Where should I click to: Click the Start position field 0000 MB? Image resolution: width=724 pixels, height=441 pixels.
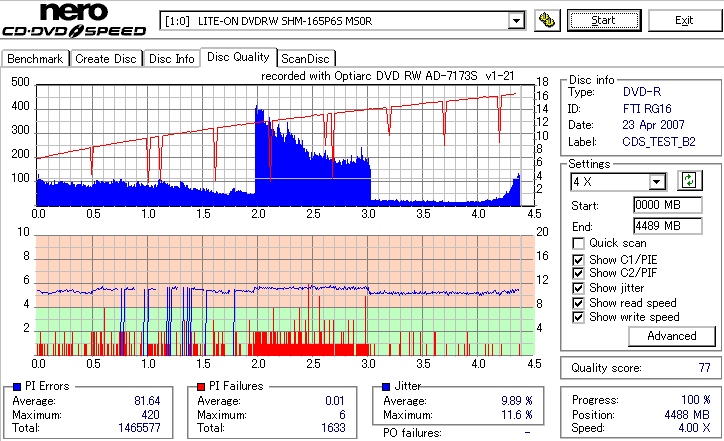tap(668, 205)
